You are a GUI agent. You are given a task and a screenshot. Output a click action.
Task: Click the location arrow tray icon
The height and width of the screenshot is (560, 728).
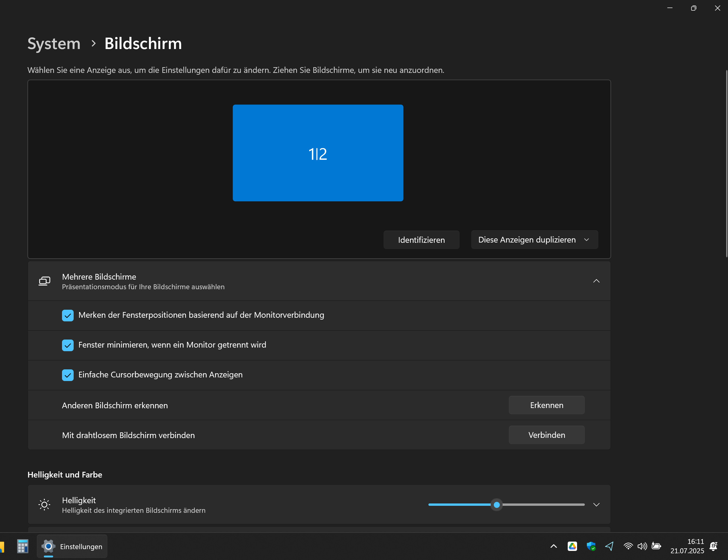[609, 546]
